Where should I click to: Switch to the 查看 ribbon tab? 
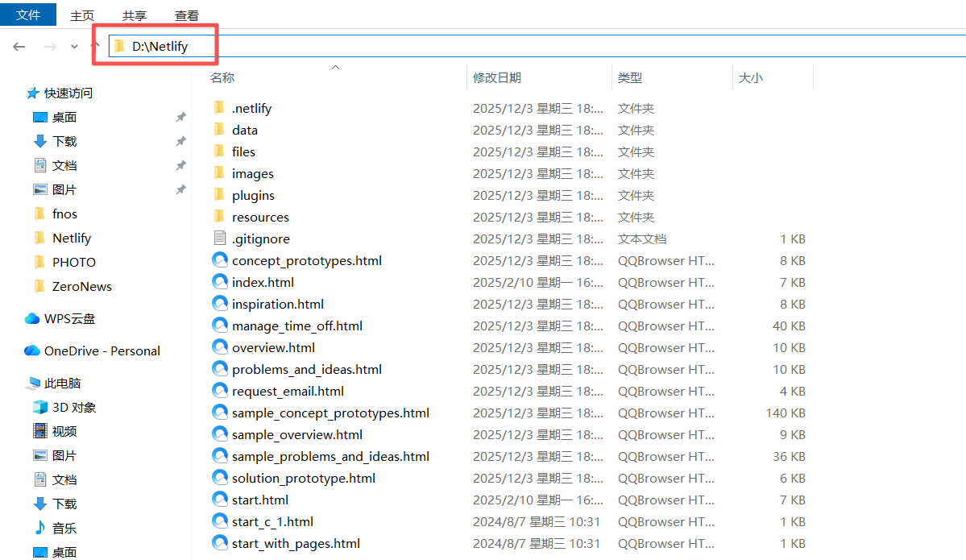(187, 15)
